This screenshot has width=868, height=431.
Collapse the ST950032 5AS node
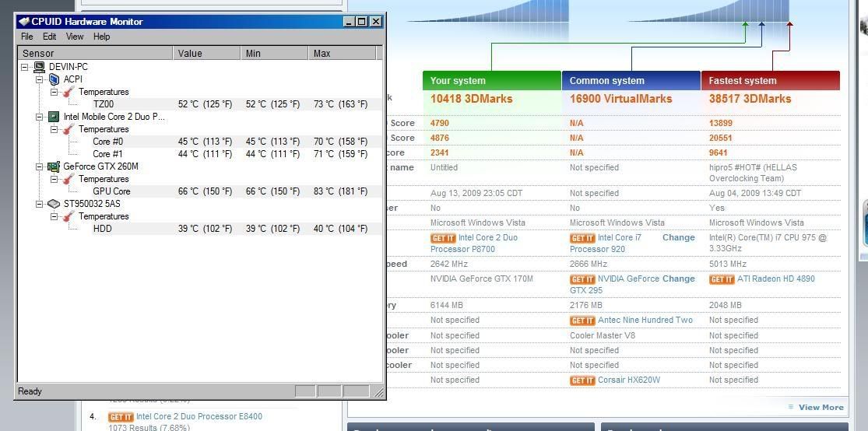coord(39,204)
